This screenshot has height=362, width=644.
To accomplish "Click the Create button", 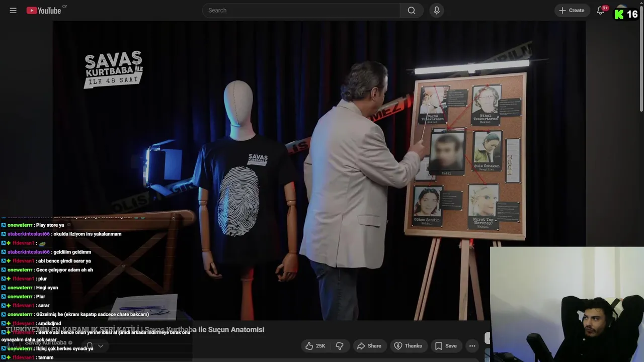I will tap(572, 10).
